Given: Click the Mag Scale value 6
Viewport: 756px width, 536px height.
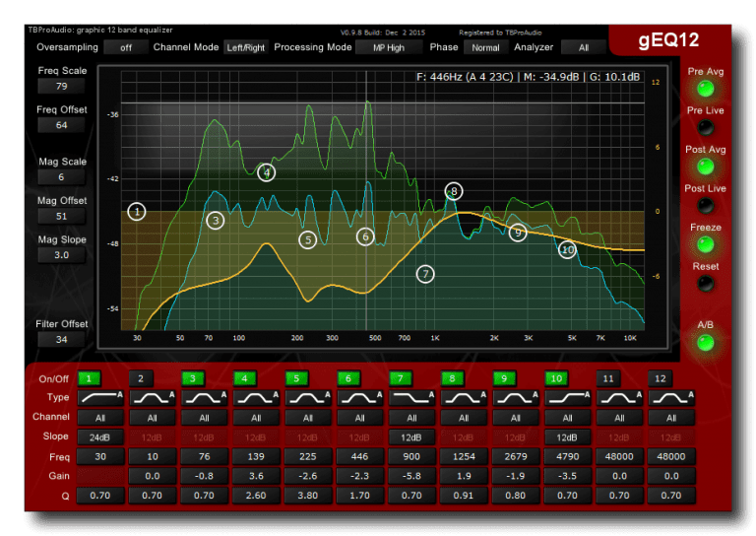Looking at the screenshot, I should 62,177.
